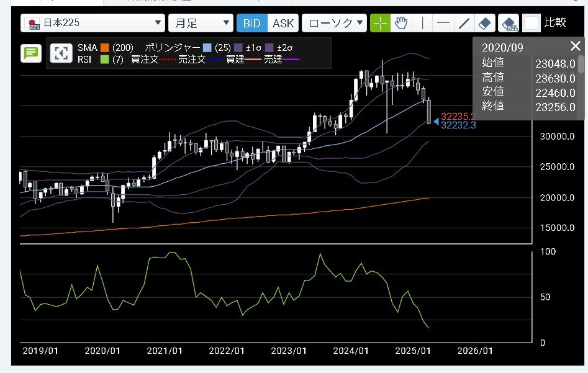
Task: Click the orange SMA color swatch
Action: pos(104,48)
